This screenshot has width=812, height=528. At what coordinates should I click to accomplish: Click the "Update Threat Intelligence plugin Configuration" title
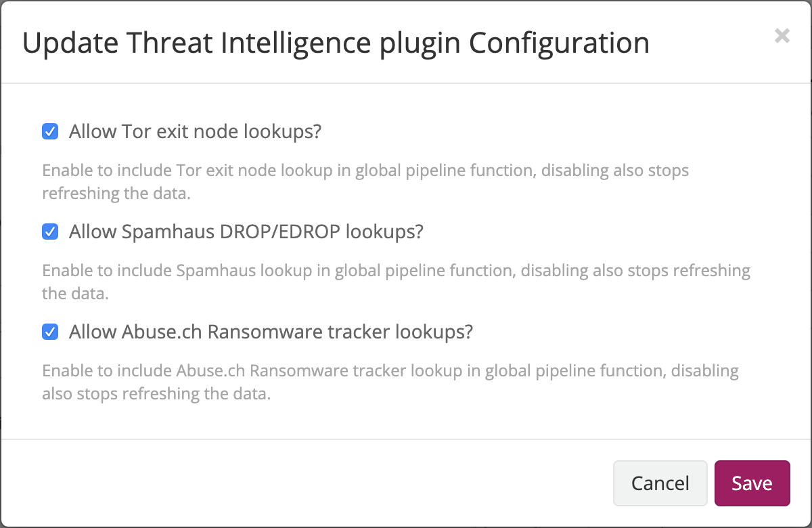(x=336, y=43)
